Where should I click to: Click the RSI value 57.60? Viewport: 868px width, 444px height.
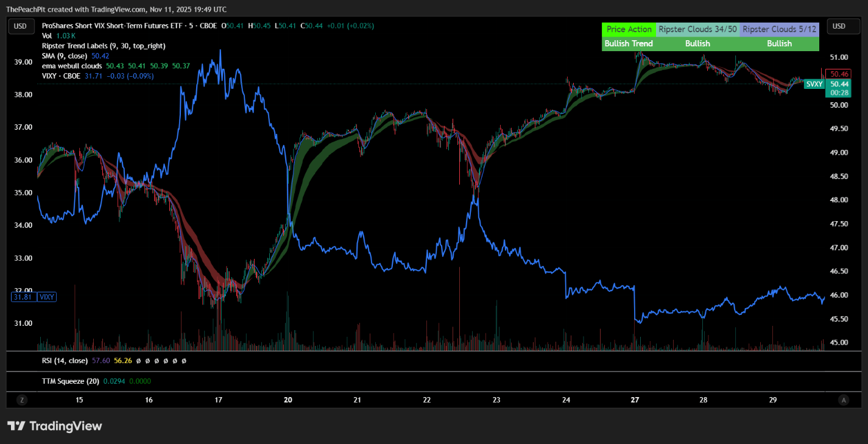point(101,361)
